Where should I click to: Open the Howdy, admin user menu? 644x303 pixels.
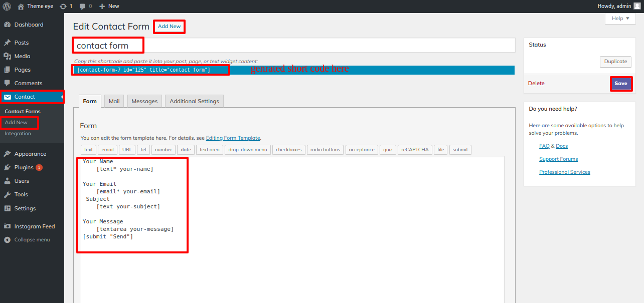tap(618, 6)
